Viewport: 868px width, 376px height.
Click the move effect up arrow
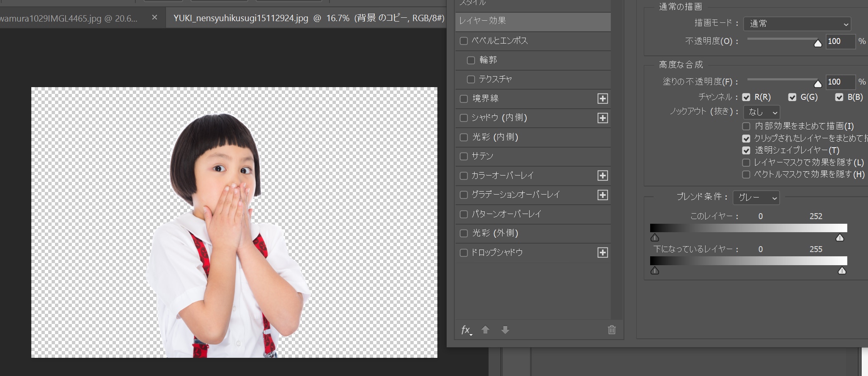tap(485, 330)
